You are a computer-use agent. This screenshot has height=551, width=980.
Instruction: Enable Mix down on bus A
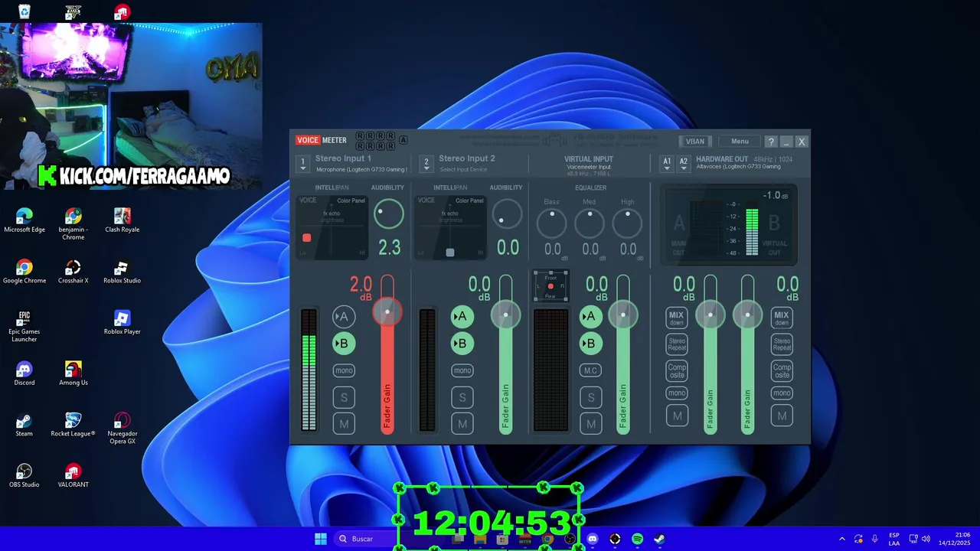coord(676,318)
